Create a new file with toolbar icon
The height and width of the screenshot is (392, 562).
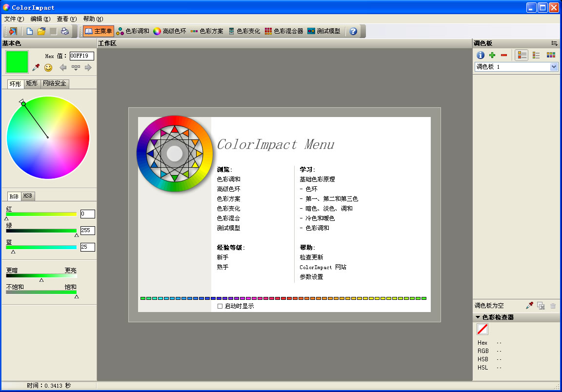coord(30,31)
